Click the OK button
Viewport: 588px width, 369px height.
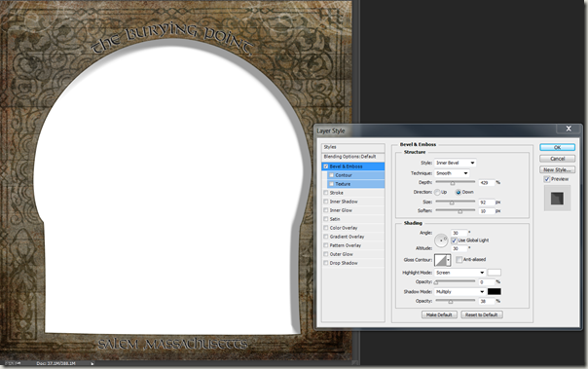pyautogui.click(x=557, y=147)
